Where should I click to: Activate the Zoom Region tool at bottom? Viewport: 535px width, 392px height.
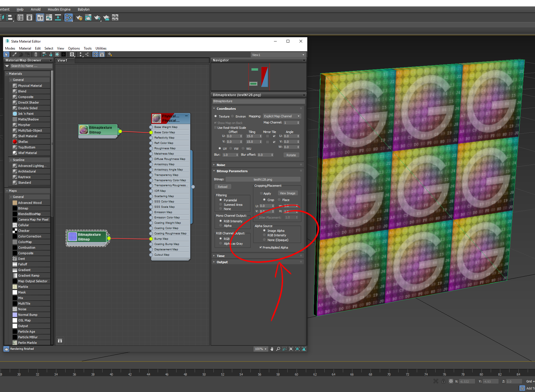pyautogui.click(x=284, y=349)
